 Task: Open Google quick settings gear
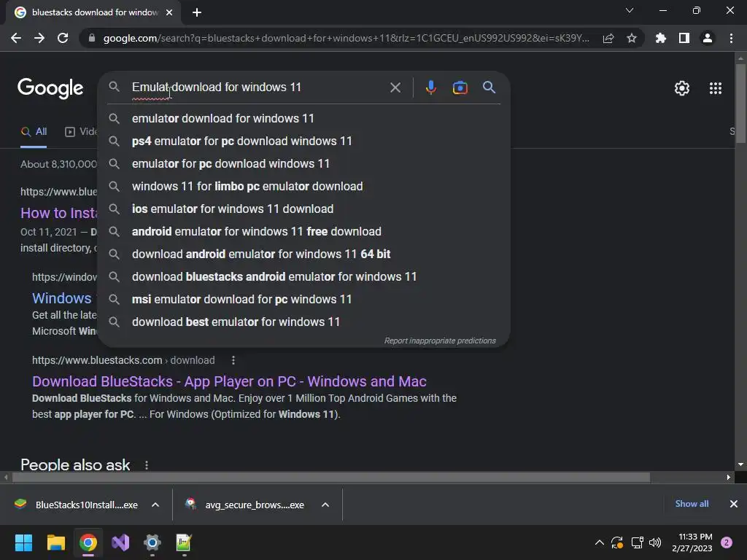[x=682, y=88]
